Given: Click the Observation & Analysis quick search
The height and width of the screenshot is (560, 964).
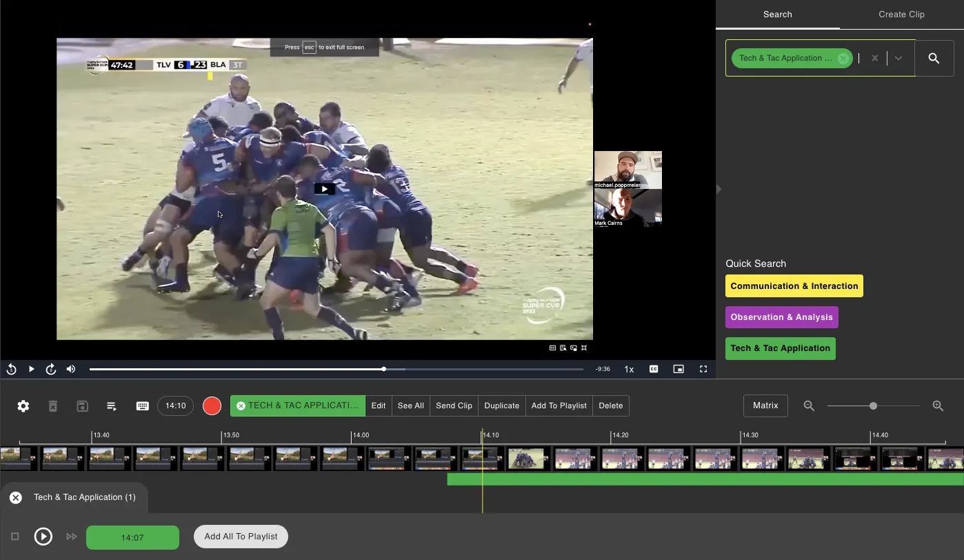Looking at the screenshot, I should click(781, 317).
